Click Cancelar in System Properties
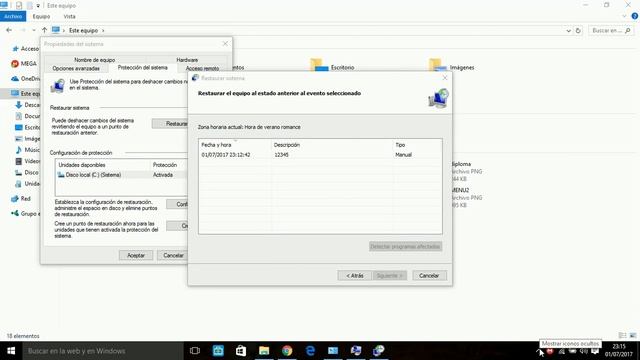The image size is (640, 360). (173, 255)
